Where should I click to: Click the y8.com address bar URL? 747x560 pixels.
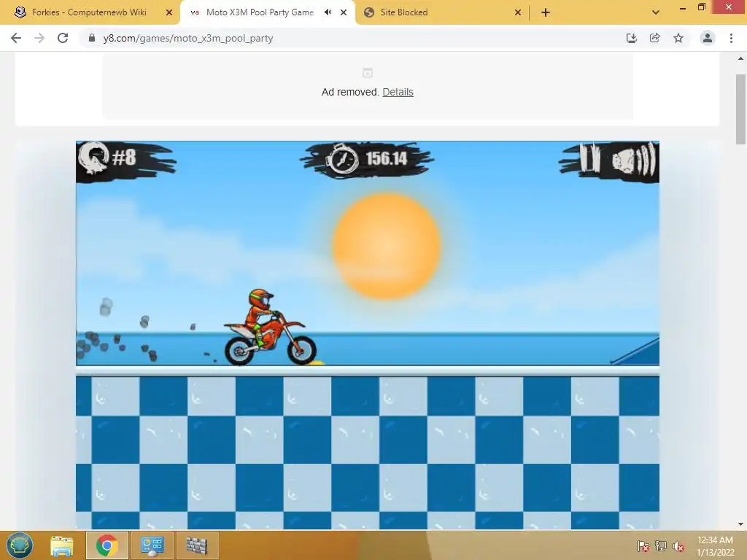coord(188,38)
